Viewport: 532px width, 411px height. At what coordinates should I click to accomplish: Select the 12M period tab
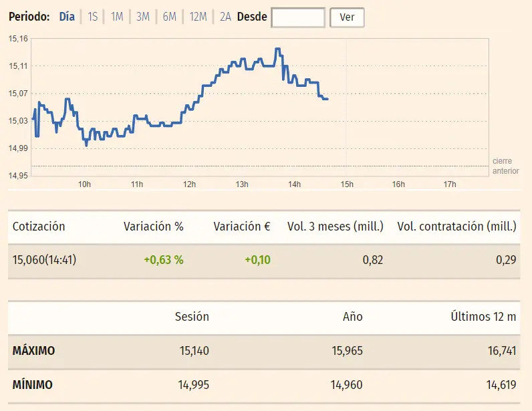tap(198, 17)
